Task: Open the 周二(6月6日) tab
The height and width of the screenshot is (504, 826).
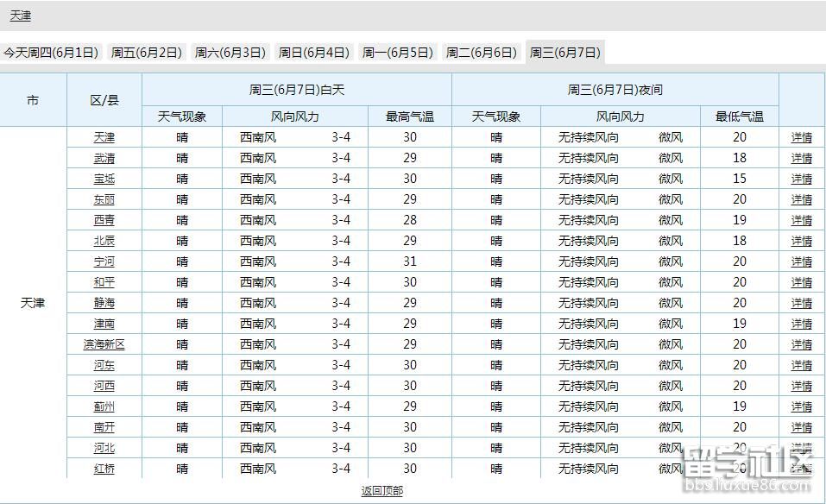Action: (x=479, y=52)
